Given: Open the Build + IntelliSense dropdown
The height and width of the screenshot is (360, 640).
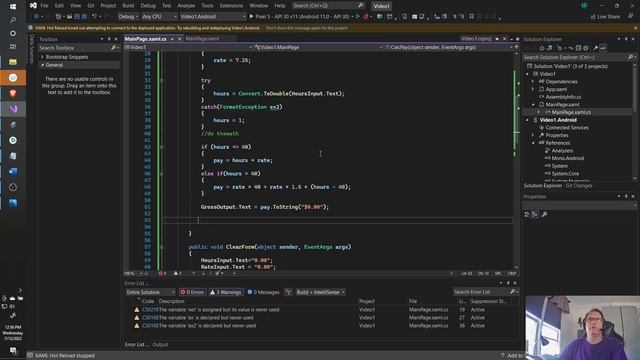Looking at the screenshot, I should [x=320, y=292].
